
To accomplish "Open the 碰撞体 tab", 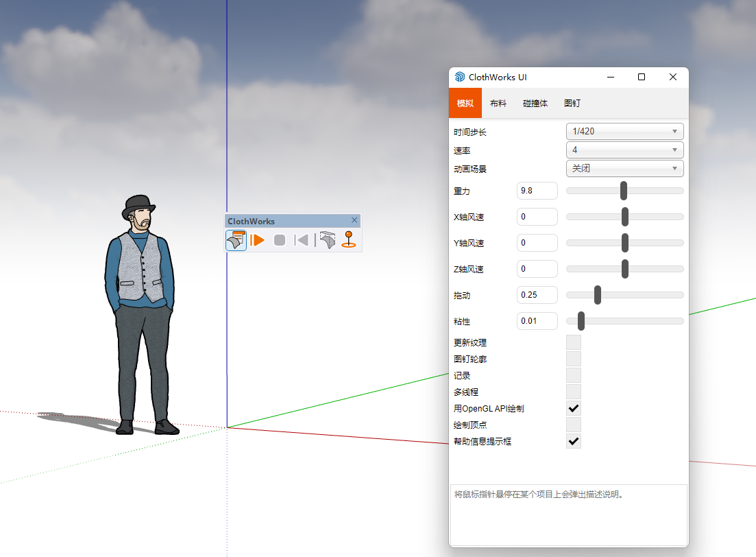I will coord(535,104).
